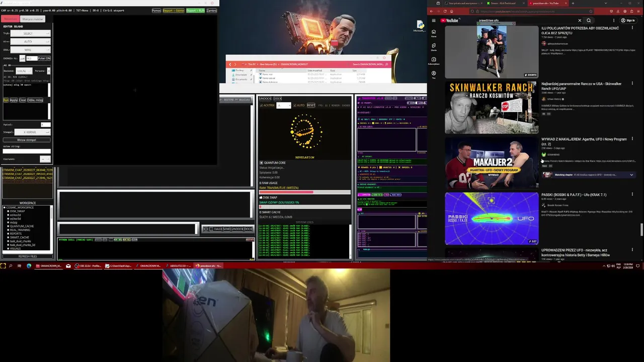Screen dimensions: 644x362
Task: Click the browser Back arrow
Action: pos(432,11)
